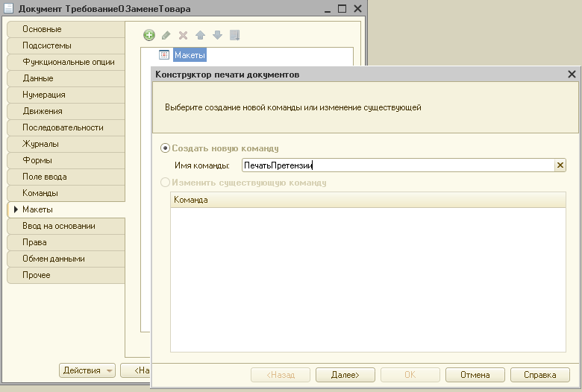Screen dimensions: 582x392
Task: Click the Sort list icon in toolbar
Action: pyautogui.click(x=234, y=35)
